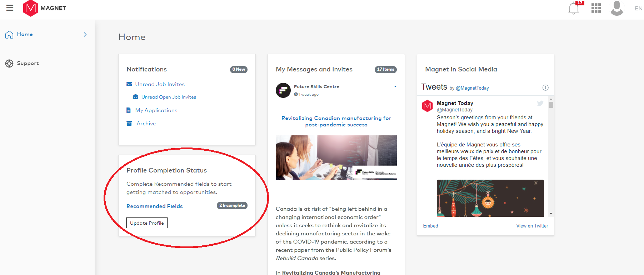Open Unread Job Invites
This screenshot has width=644, height=275.
(x=160, y=84)
